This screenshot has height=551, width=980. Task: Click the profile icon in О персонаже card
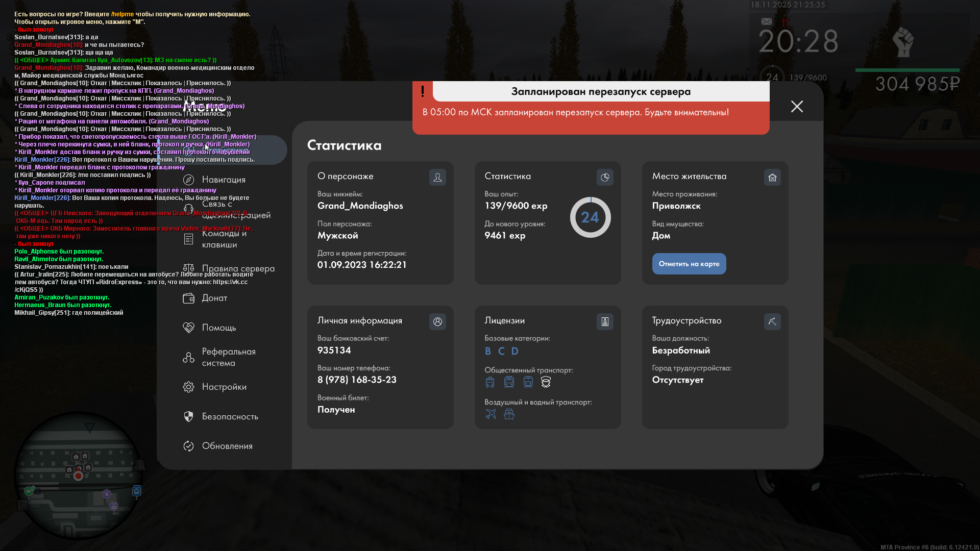click(x=437, y=178)
